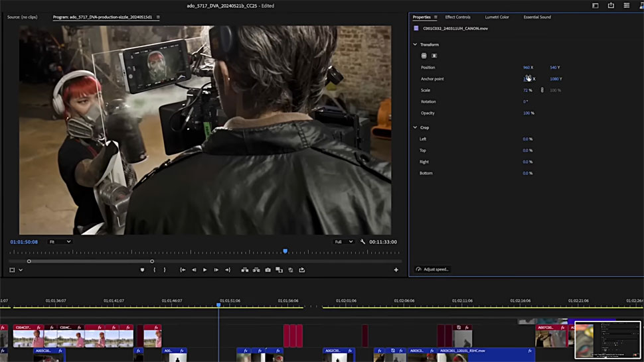Image resolution: width=644 pixels, height=362 pixels.
Task: Click Crop Left value 0.0 %
Action: coord(527,139)
